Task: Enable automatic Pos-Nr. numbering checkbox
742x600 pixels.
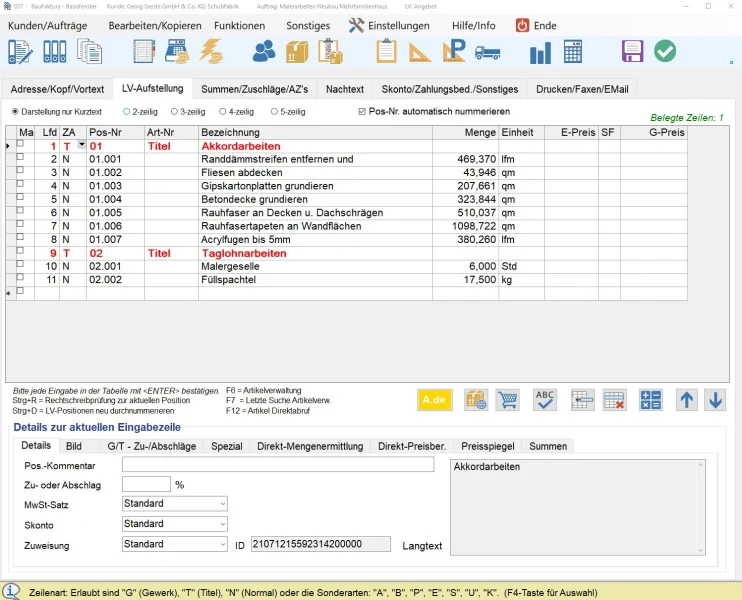Action: 362,111
